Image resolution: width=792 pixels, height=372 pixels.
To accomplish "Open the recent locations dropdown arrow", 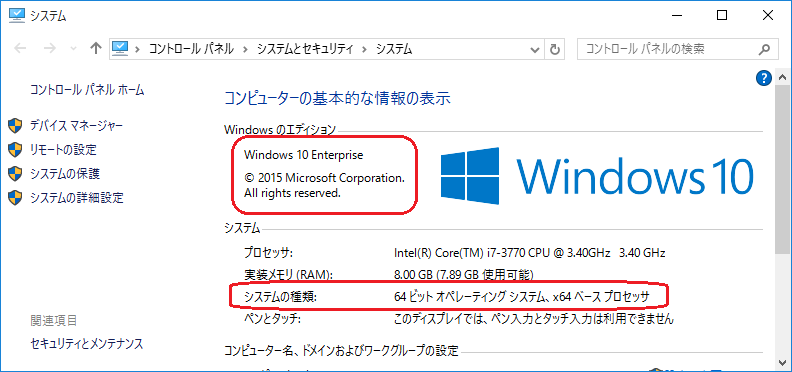I will (x=73, y=49).
